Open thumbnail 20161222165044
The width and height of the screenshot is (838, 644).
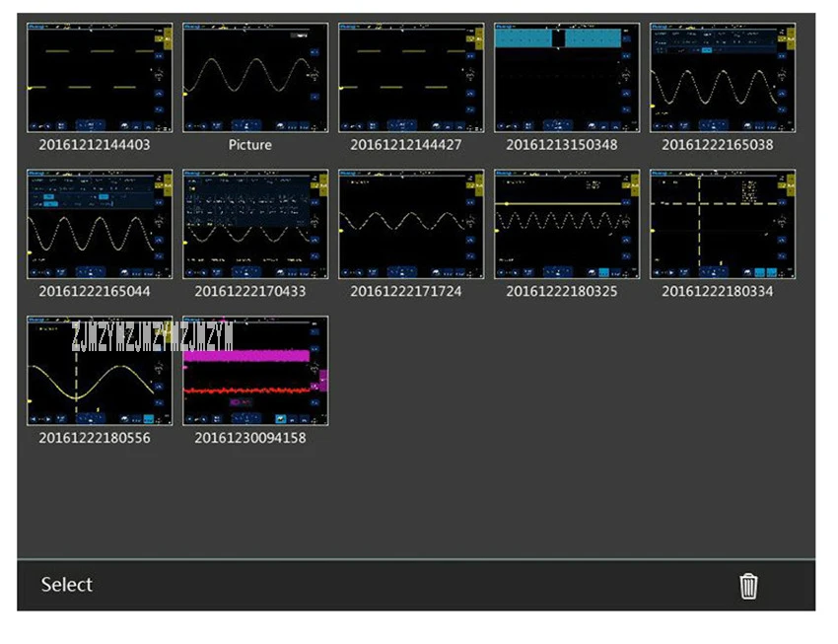100,224
